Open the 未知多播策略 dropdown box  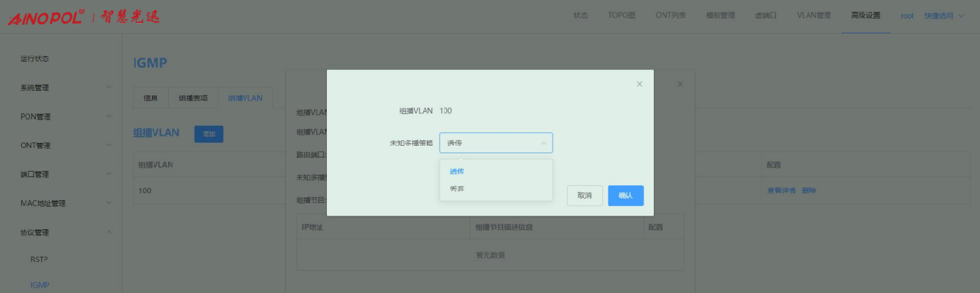click(496, 143)
